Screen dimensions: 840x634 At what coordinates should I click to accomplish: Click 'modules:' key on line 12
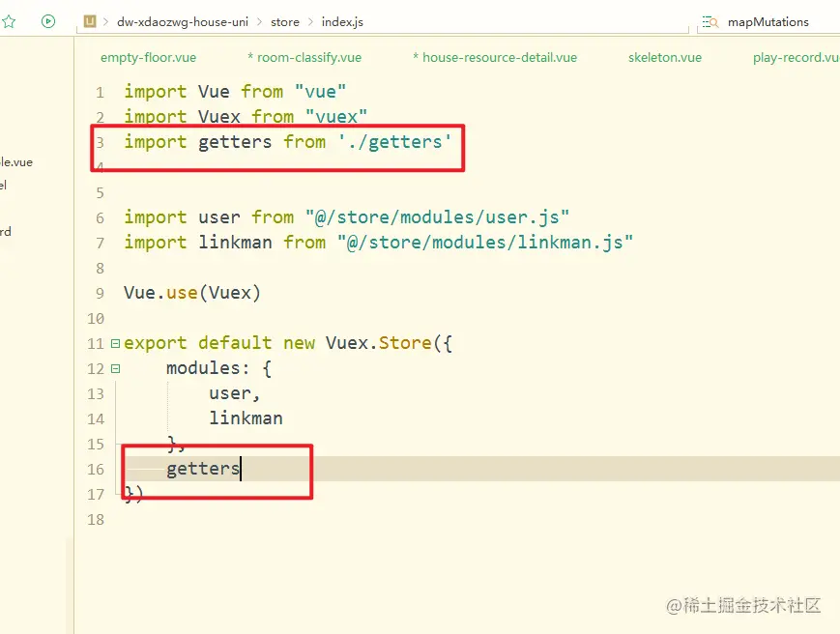click(x=208, y=368)
